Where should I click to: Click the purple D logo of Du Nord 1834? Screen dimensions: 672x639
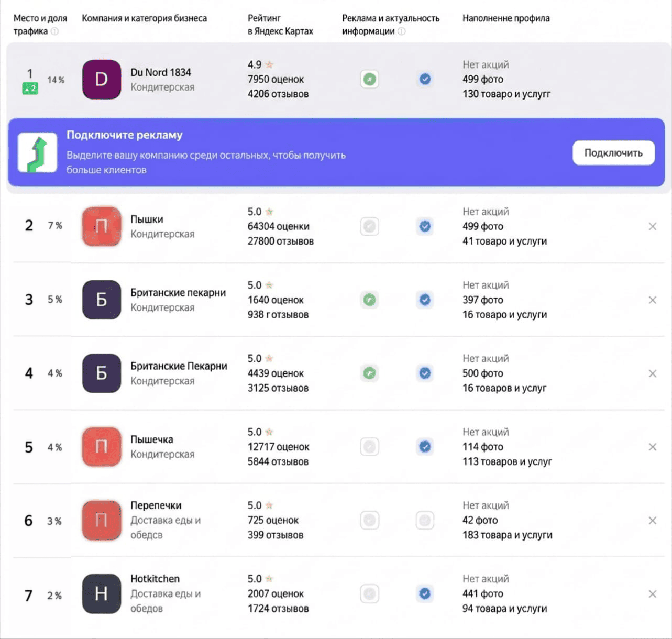(102, 80)
